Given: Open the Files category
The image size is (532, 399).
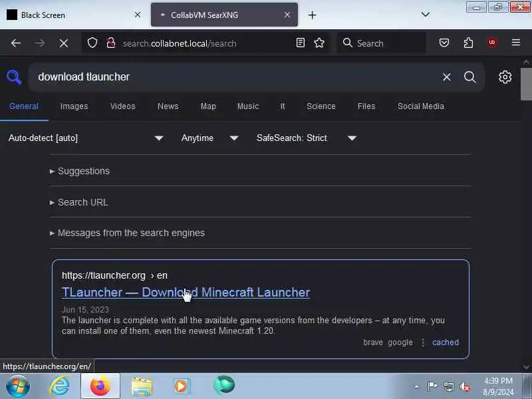Looking at the screenshot, I should [x=366, y=106].
